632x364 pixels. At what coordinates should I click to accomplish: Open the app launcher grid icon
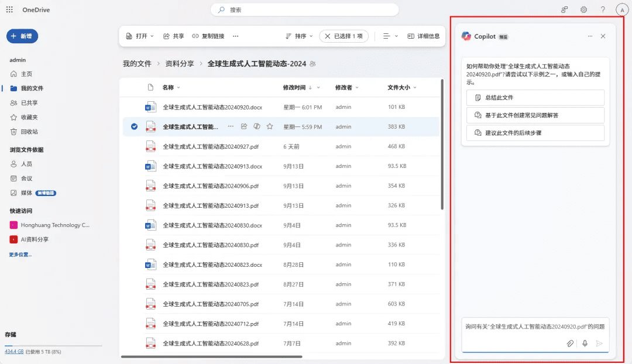tap(9, 10)
